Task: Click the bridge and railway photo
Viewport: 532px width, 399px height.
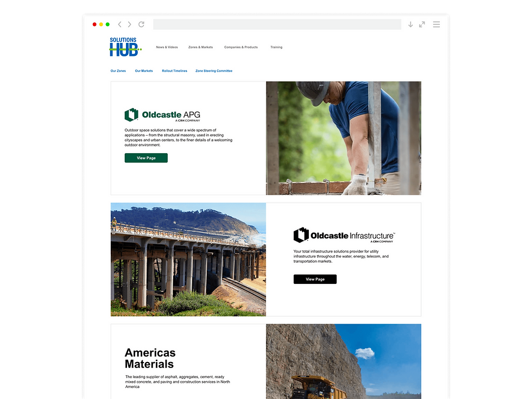Action: (x=188, y=259)
